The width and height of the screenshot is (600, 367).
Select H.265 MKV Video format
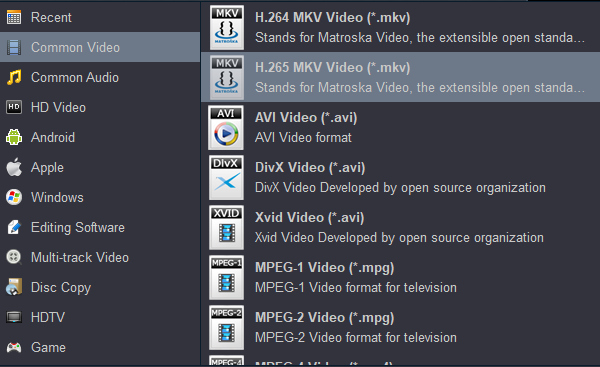pyautogui.click(x=400, y=77)
